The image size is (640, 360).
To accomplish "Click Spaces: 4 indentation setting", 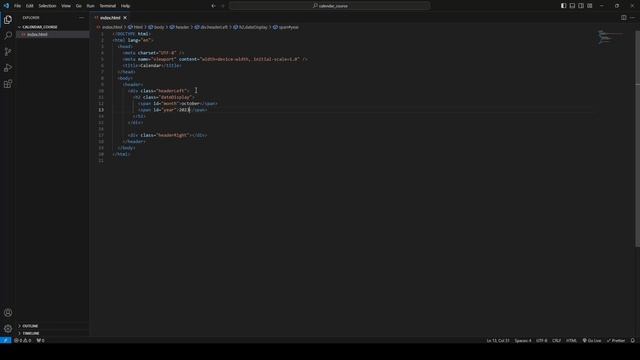I will 523,340.
